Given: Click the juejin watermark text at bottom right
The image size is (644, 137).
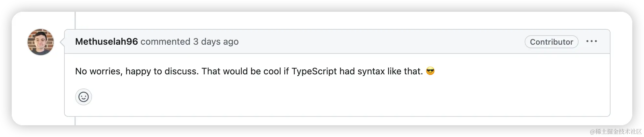Looking at the screenshot, I should [615, 131].
